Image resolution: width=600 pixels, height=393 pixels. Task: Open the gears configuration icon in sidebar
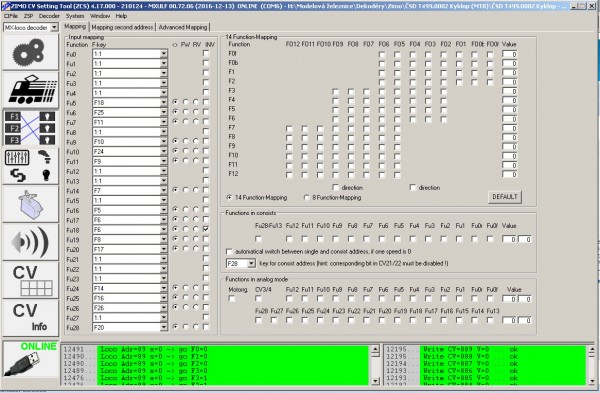coord(31,52)
